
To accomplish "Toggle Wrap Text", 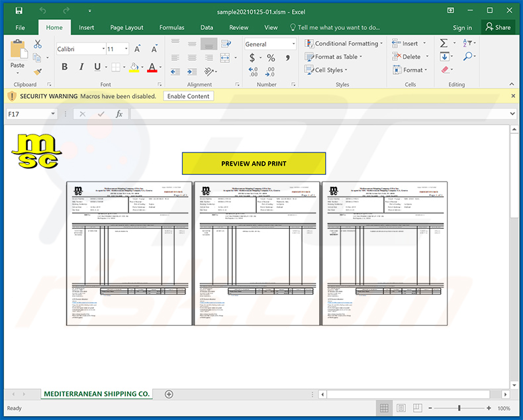I will (226, 44).
